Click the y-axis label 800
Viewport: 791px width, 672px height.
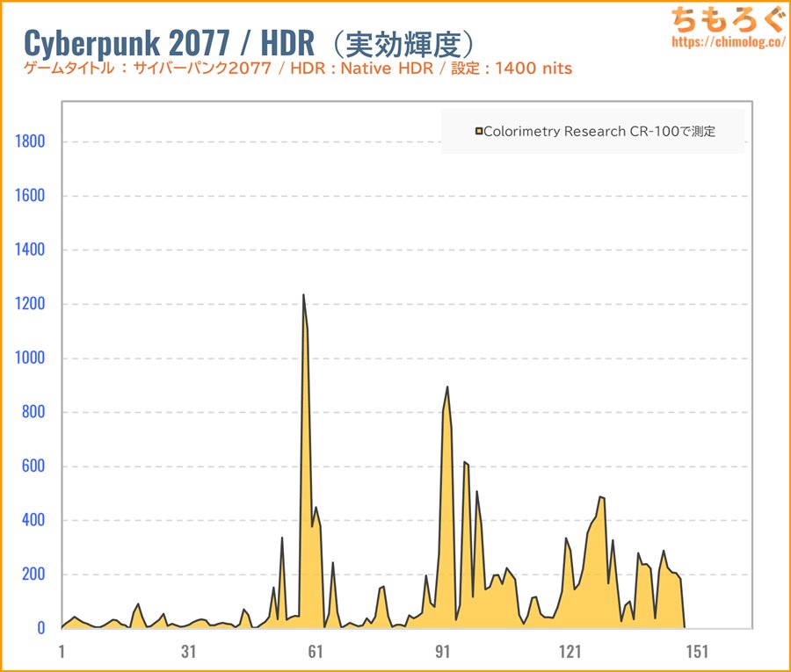tap(33, 412)
